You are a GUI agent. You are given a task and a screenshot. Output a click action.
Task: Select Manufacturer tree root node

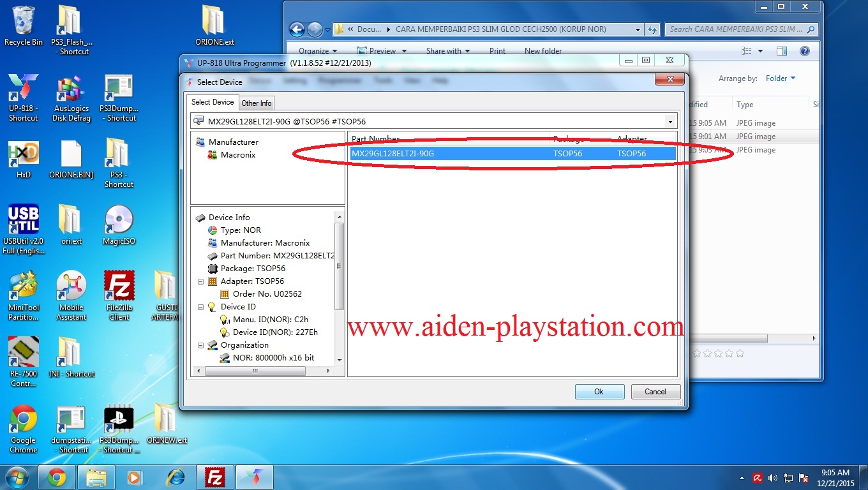click(233, 142)
